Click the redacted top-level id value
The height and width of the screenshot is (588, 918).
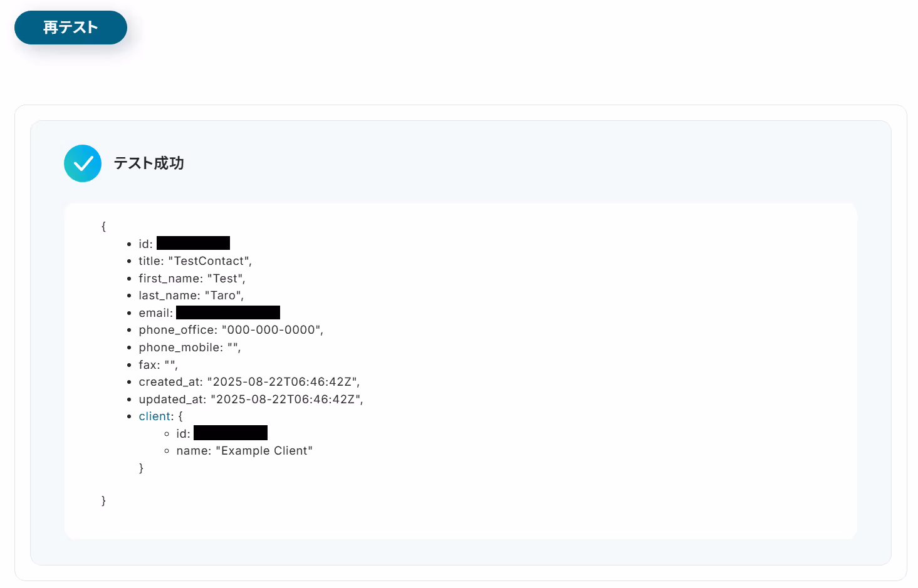193,243
